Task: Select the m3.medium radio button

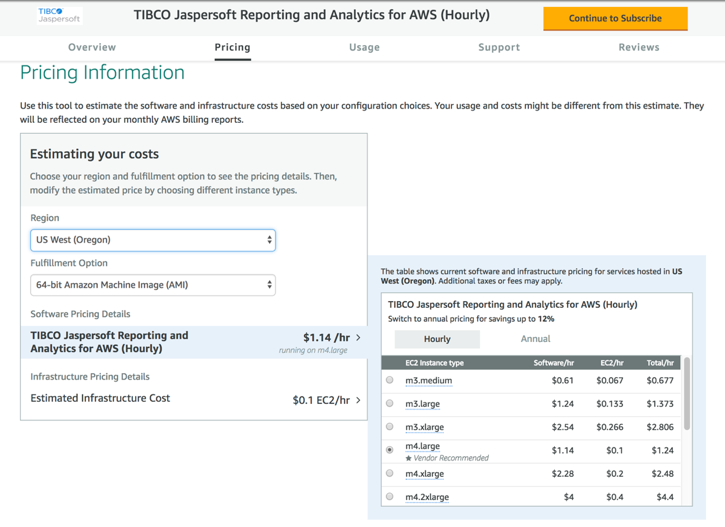Action: [x=390, y=380]
